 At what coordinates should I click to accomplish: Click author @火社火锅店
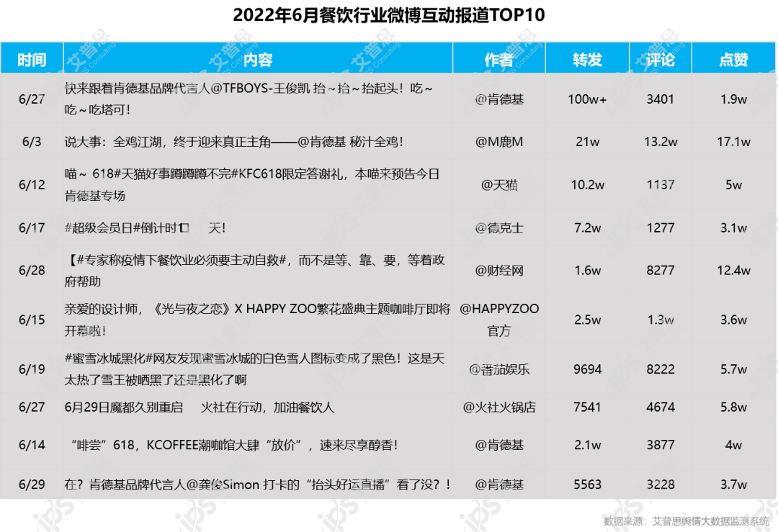click(499, 407)
